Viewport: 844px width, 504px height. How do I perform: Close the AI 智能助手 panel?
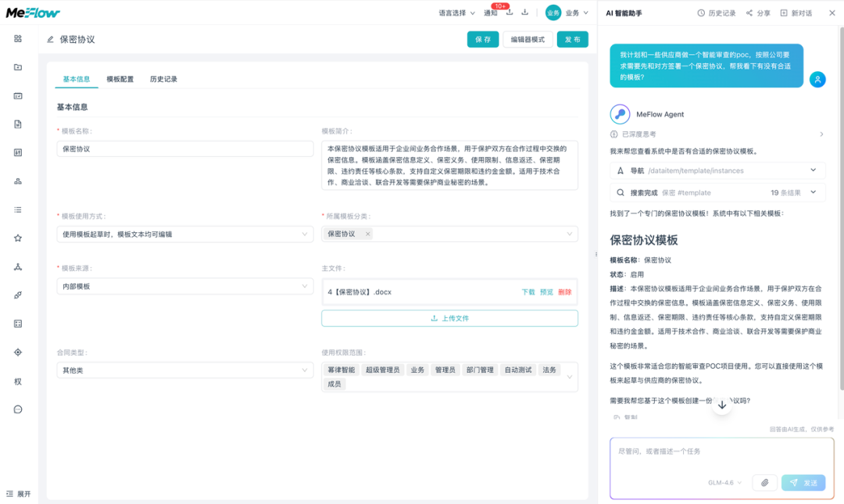pos(831,13)
